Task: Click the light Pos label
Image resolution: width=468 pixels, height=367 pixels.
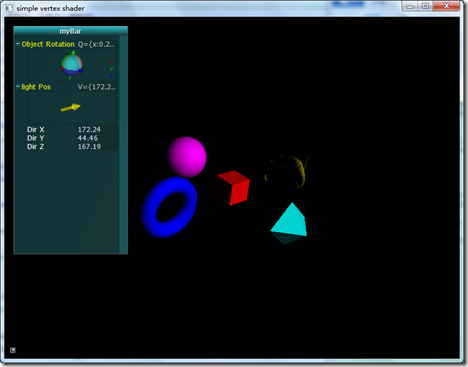Action: coord(36,87)
